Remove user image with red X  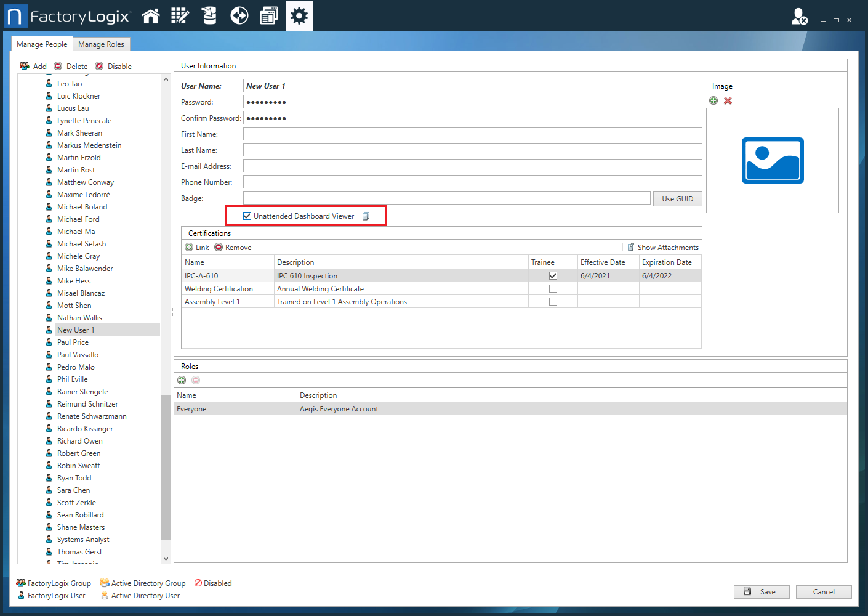pyautogui.click(x=728, y=101)
